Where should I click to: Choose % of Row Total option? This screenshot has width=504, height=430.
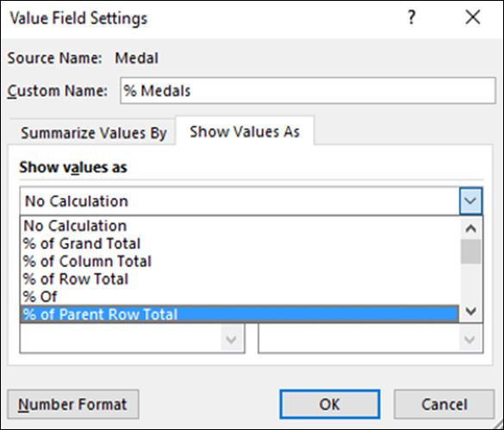tap(240, 279)
